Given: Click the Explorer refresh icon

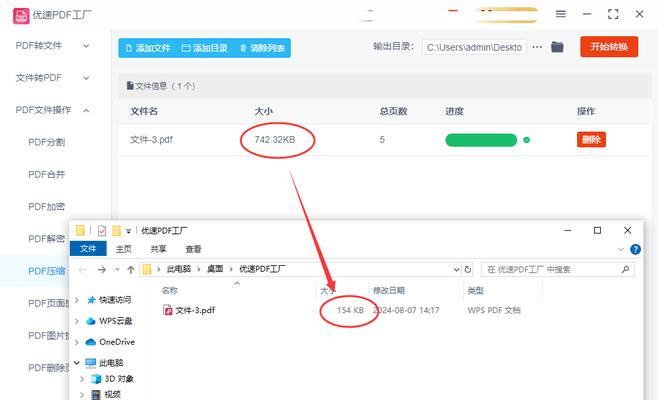Looking at the screenshot, I should [468, 269].
